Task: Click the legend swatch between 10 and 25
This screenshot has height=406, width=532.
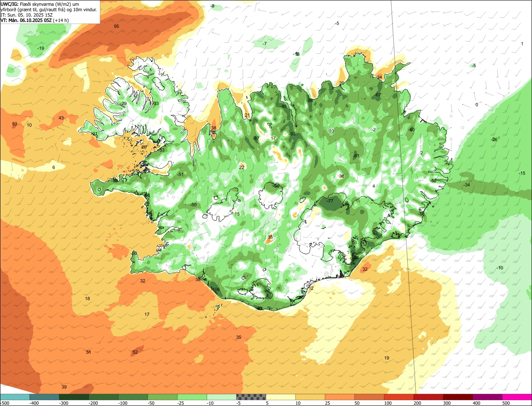Action: pyautogui.click(x=310, y=397)
